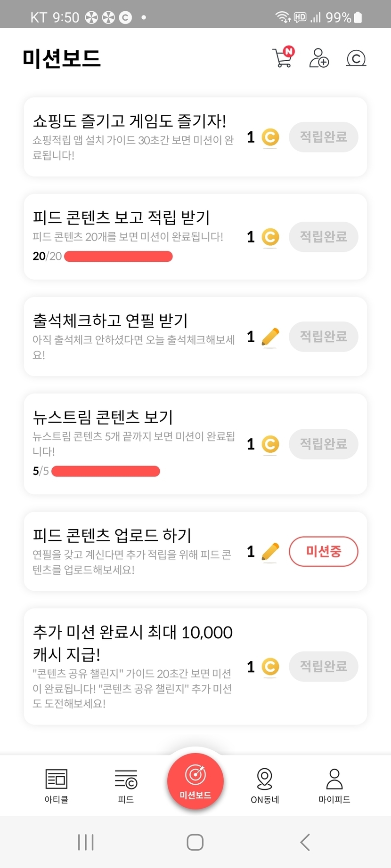The width and height of the screenshot is (391, 868).
Task: Tap the 5/5 newstream progress bar
Action: (x=106, y=471)
